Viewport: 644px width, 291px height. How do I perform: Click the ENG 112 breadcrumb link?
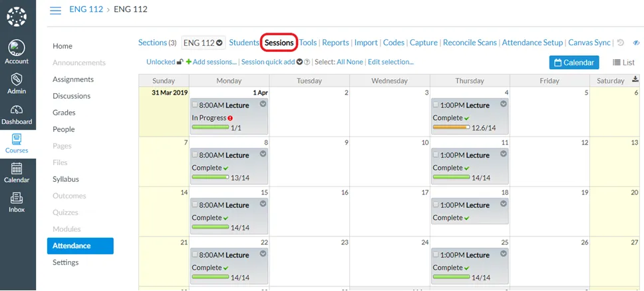(x=86, y=9)
